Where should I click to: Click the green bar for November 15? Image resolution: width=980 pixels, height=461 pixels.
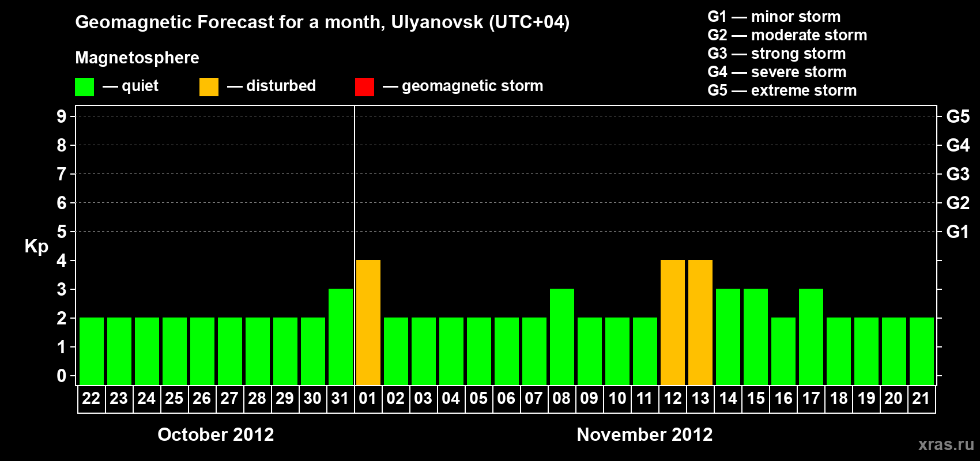coord(756,337)
